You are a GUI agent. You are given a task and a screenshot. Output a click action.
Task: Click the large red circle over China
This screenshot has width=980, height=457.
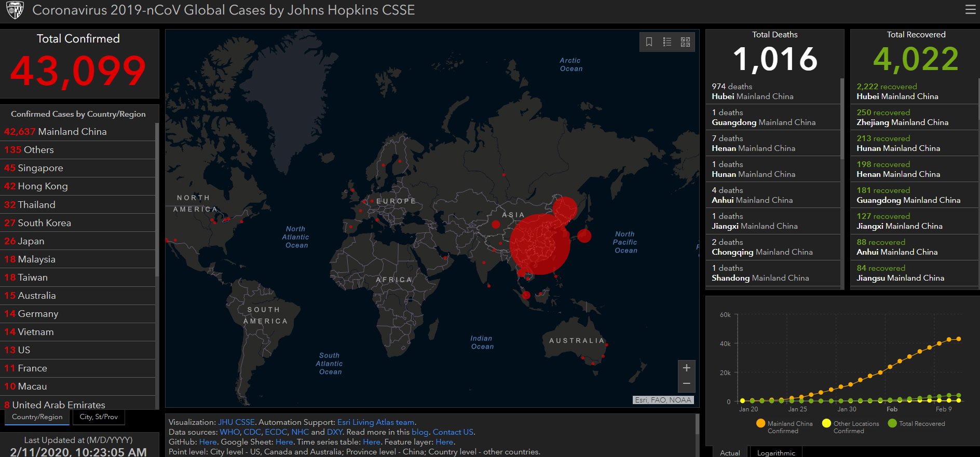(x=540, y=244)
